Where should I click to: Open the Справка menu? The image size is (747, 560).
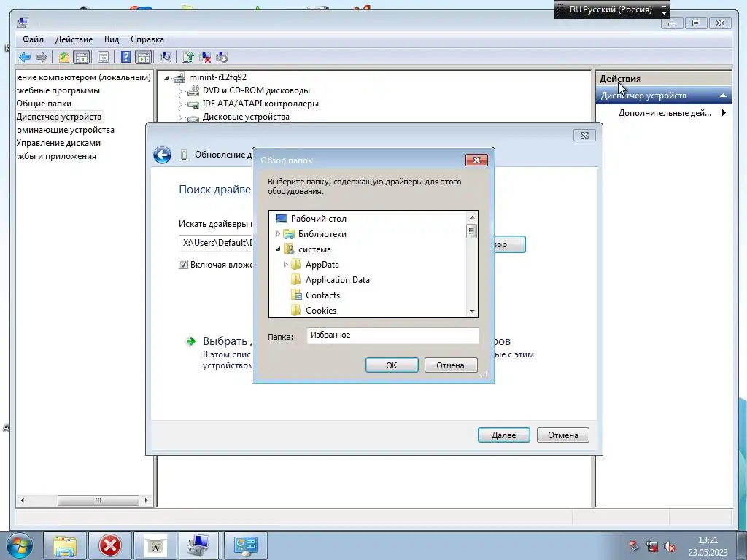147,39
